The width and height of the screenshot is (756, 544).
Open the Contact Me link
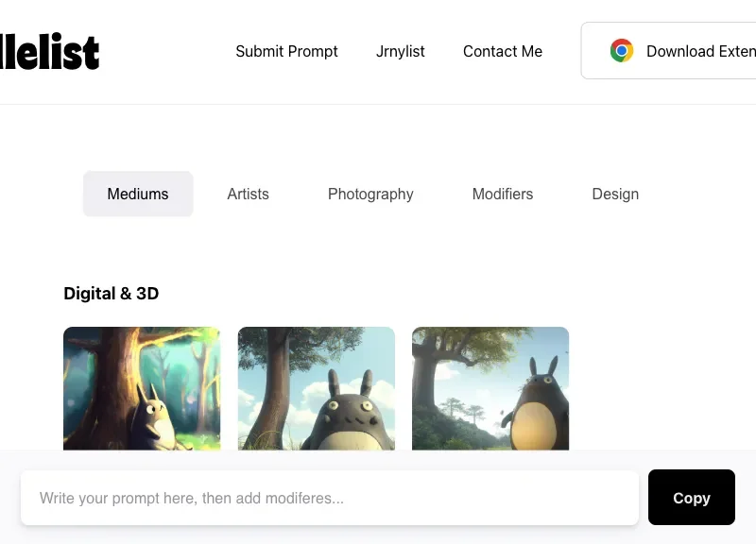tap(503, 51)
